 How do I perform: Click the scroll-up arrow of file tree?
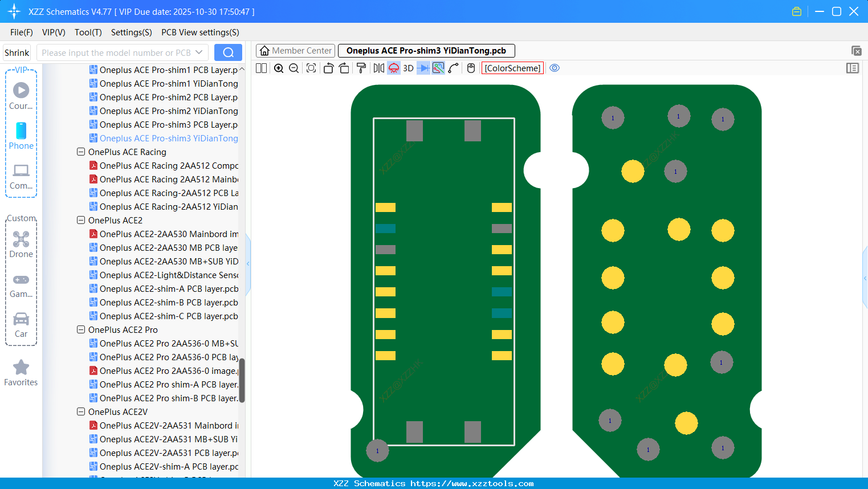[x=242, y=69]
